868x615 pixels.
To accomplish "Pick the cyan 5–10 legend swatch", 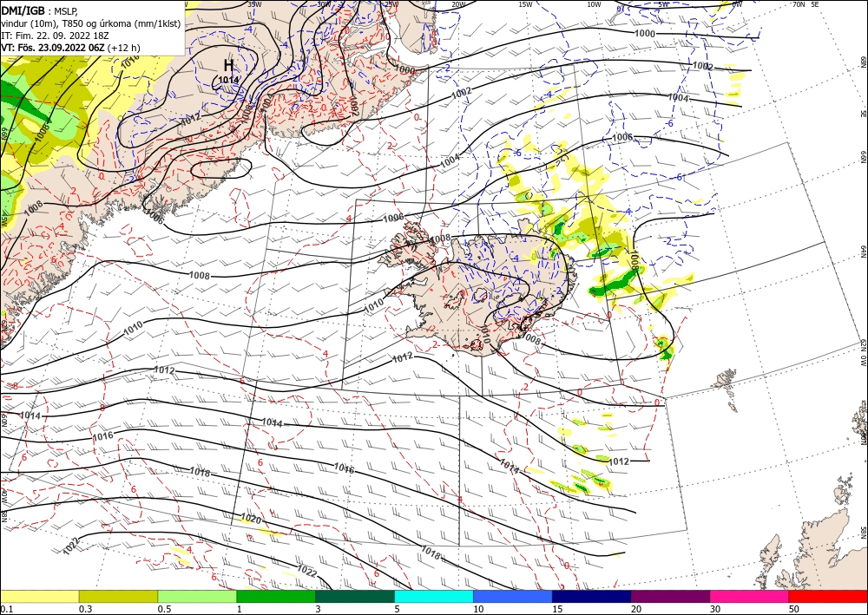I will [434, 596].
